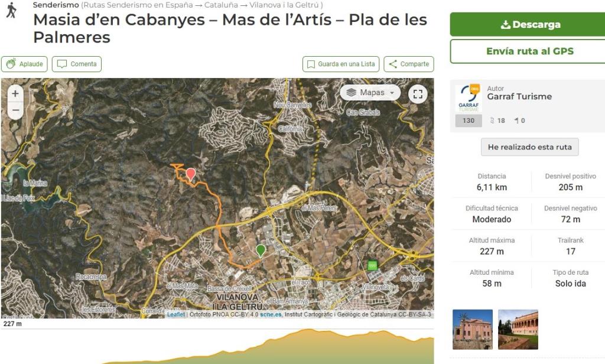Click the green square waypoint near Vilanoveta

(x=372, y=265)
